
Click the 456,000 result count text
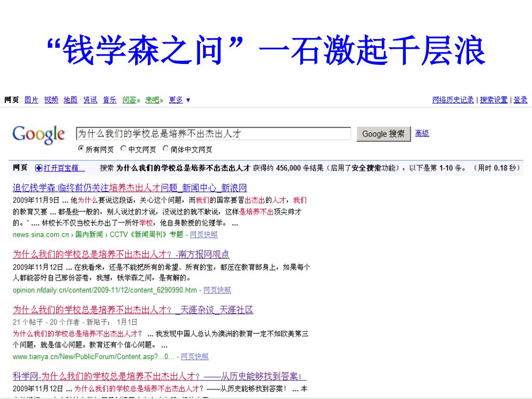(288, 168)
